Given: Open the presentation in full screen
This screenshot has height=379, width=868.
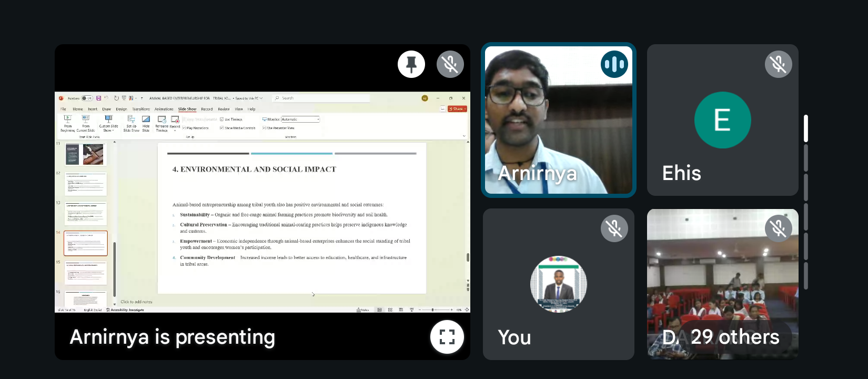Looking at the screenshot, I should tap(447, 337).
